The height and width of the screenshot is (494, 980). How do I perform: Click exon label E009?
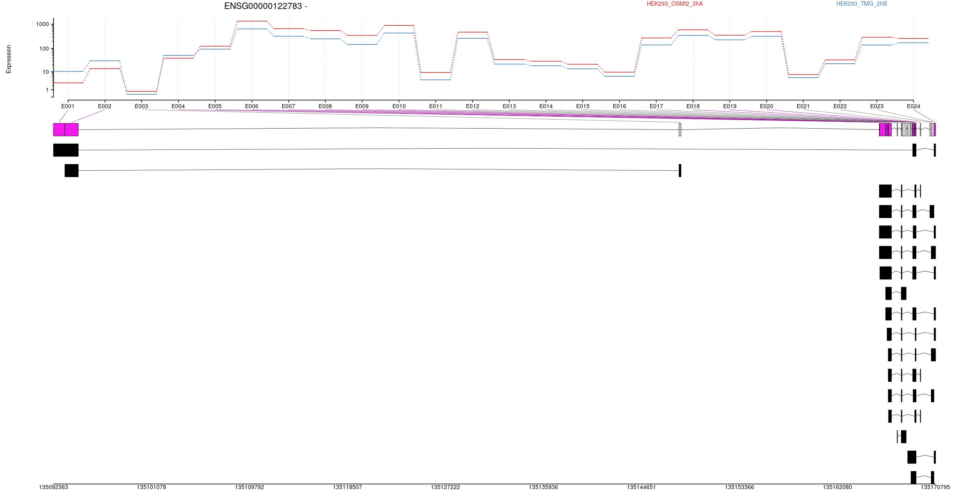362,107
